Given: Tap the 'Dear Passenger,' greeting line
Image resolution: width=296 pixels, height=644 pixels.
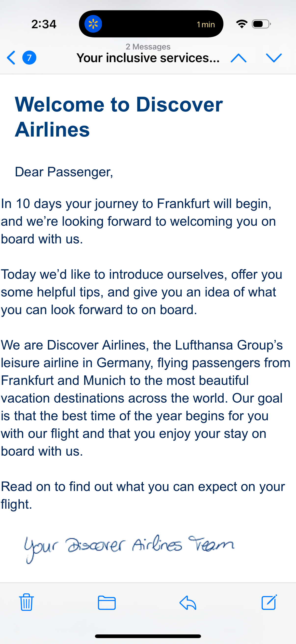Looking at the screenshot, I should (64, 172).
